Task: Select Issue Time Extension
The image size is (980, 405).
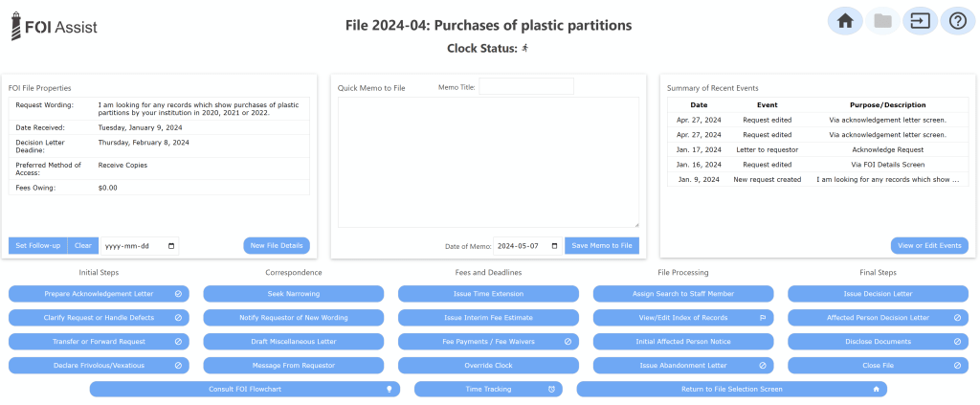Action: [x=489, y=293]
